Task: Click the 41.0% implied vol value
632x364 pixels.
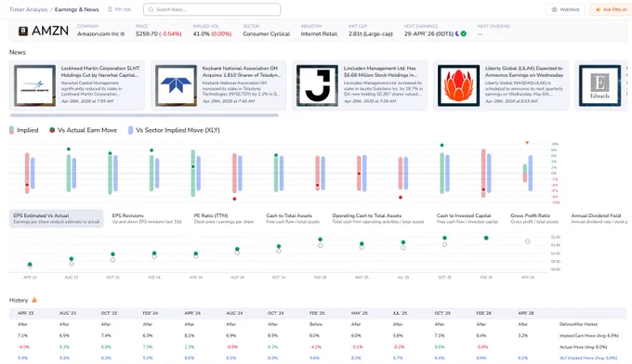Action: [x=201, y=33]
